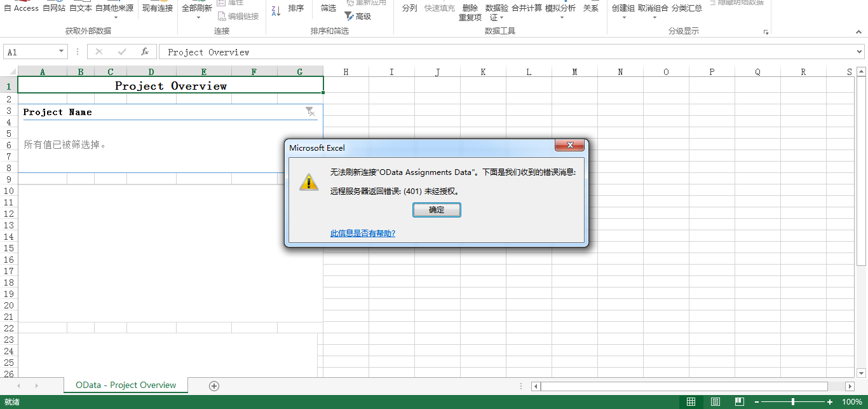Click 合并计算 consolidate button

tap(527, 8)
